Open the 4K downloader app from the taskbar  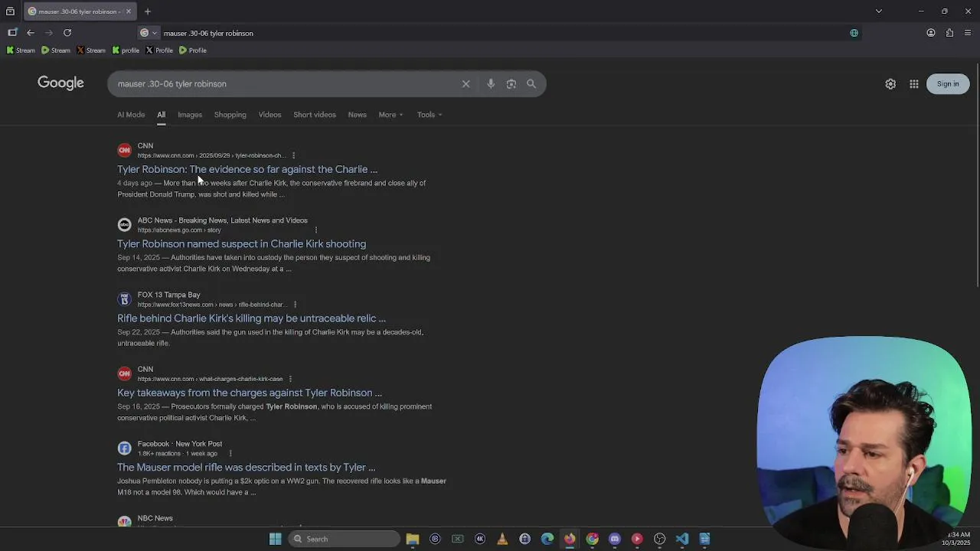click(480, 539)
